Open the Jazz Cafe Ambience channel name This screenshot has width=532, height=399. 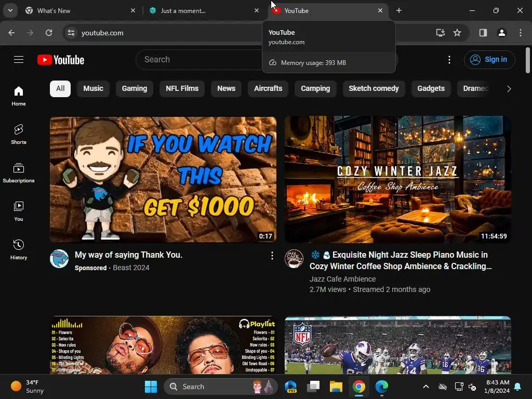[343, 279]
